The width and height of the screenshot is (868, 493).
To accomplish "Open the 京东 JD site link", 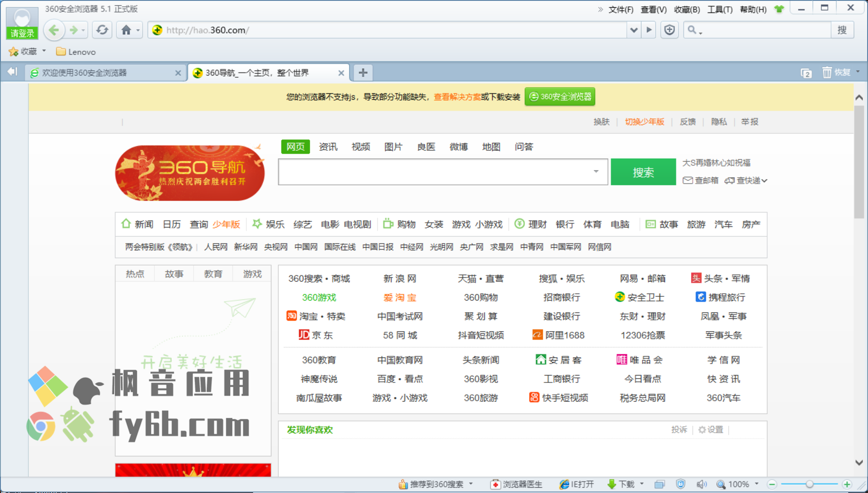I will point(315,335).
